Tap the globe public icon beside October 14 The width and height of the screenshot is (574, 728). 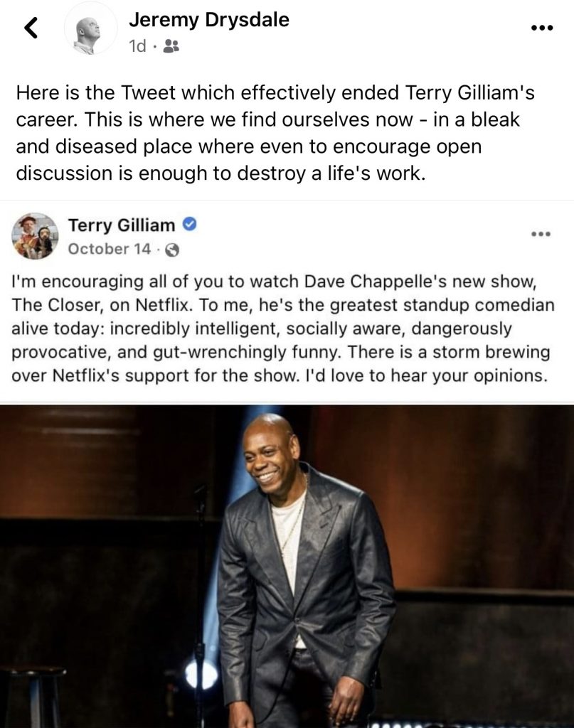point(172,250)
